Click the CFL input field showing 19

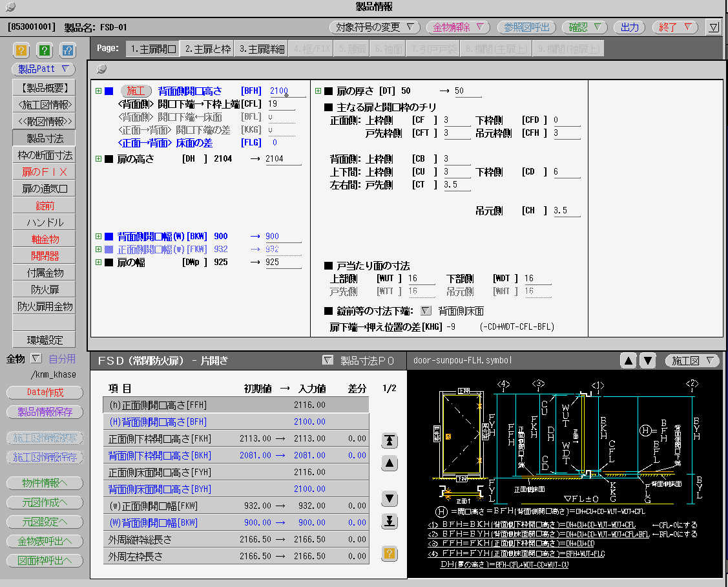[282, 104]
